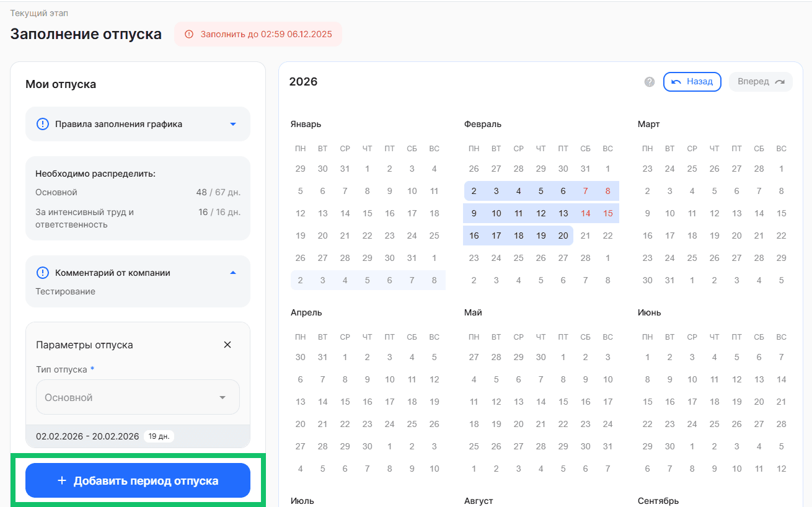Select February 2 in the calendar
The image size is (812, 507).
point(474,191)
